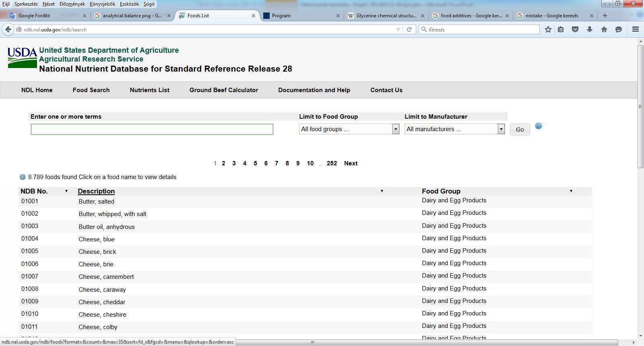Open Documentation and Help link
The image size is (644, 346).
(x=314, y=90)
